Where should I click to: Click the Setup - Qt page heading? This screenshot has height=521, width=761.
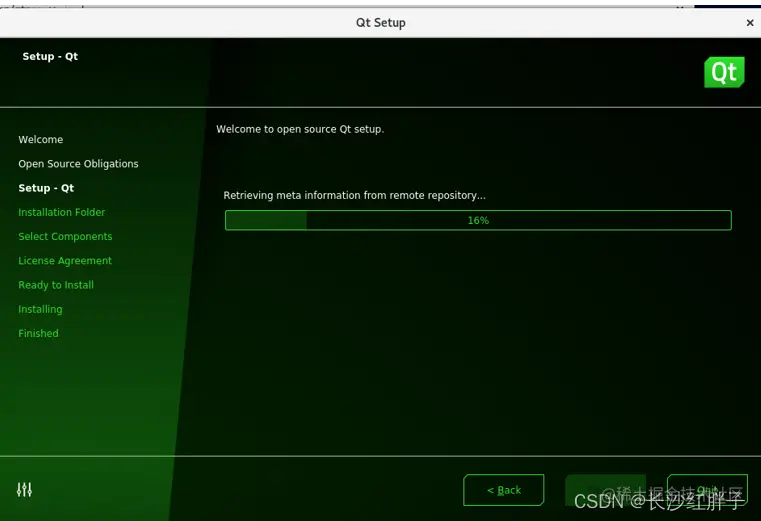[x=50, y=56]
